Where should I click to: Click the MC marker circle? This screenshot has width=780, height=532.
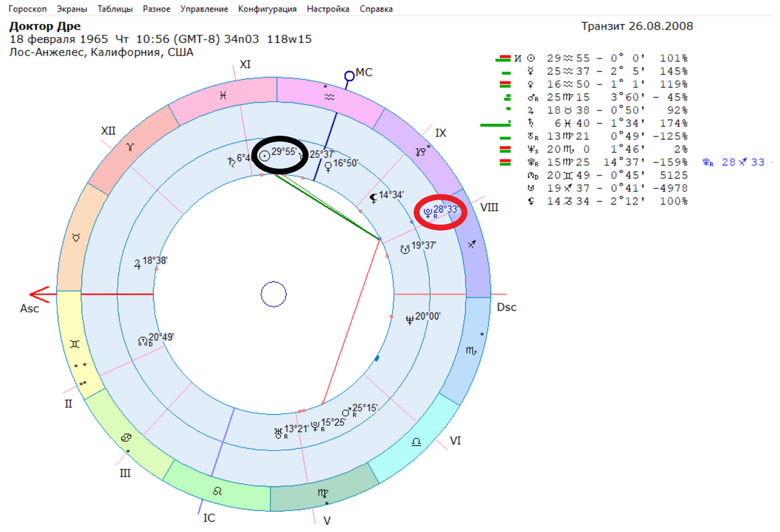(349, 76)
